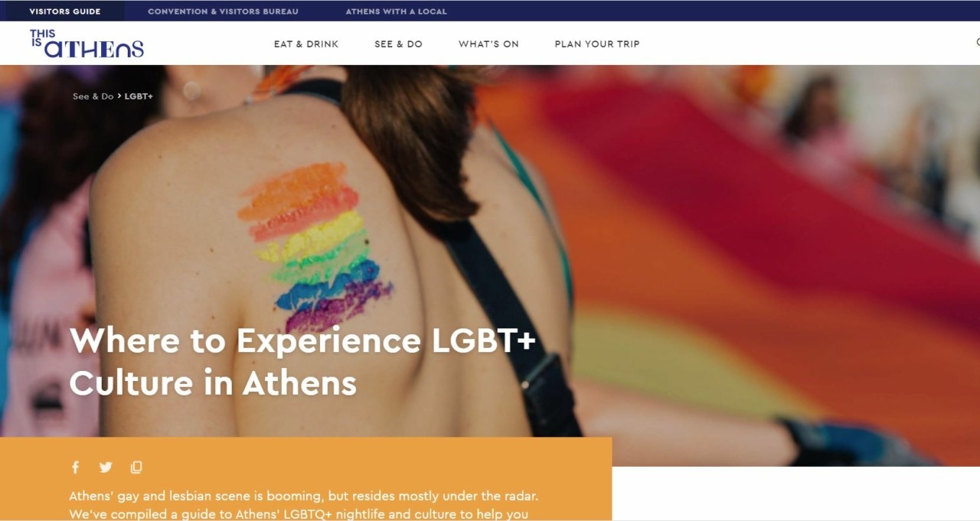
Task: Open the Plan Your Trip menu
Action: (x=597, y=44)
